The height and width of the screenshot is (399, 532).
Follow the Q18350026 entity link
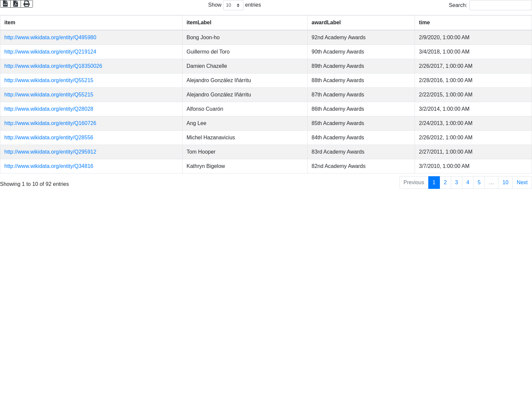53,66
